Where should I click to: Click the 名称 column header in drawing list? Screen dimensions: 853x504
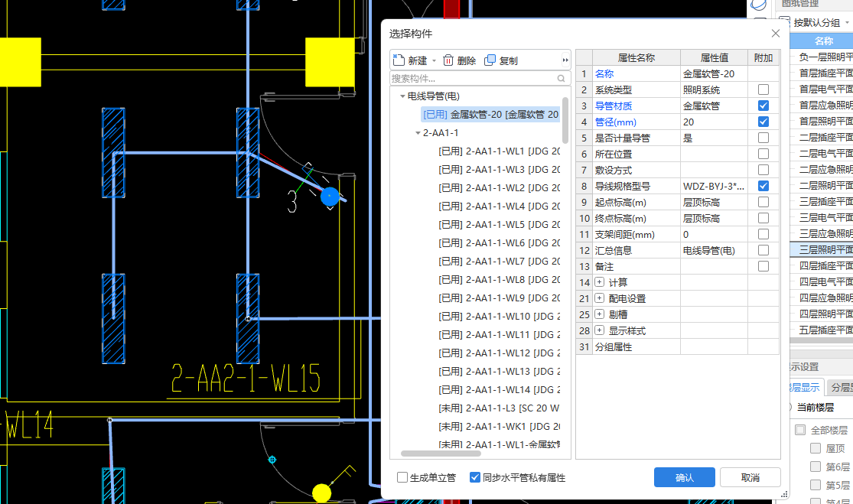point(824,41)
